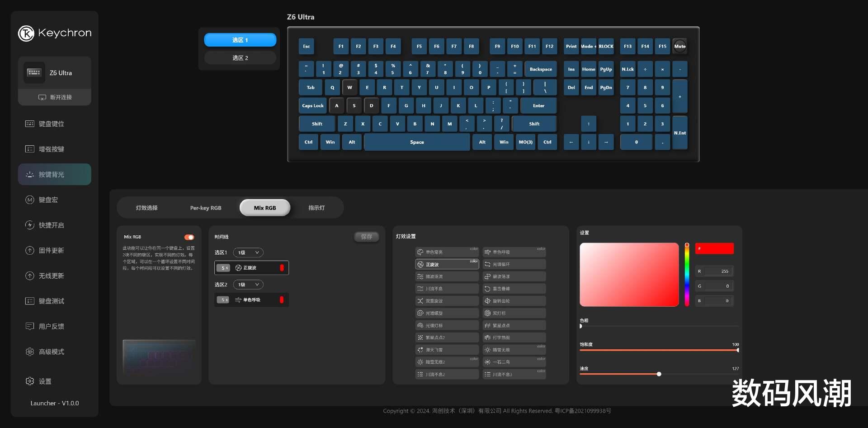Click the Backspace key on layout
868x428 pixels.
click(x=541, y=69)
